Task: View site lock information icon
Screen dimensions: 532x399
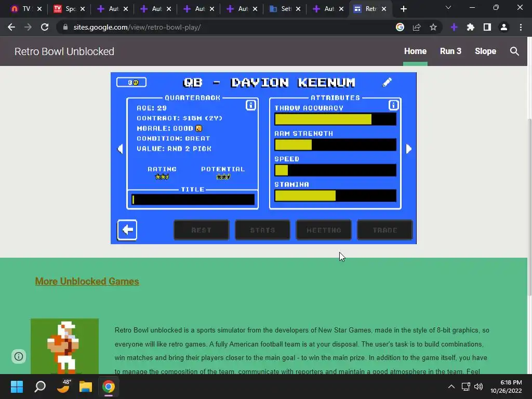Action: click(x=65, y=27)
